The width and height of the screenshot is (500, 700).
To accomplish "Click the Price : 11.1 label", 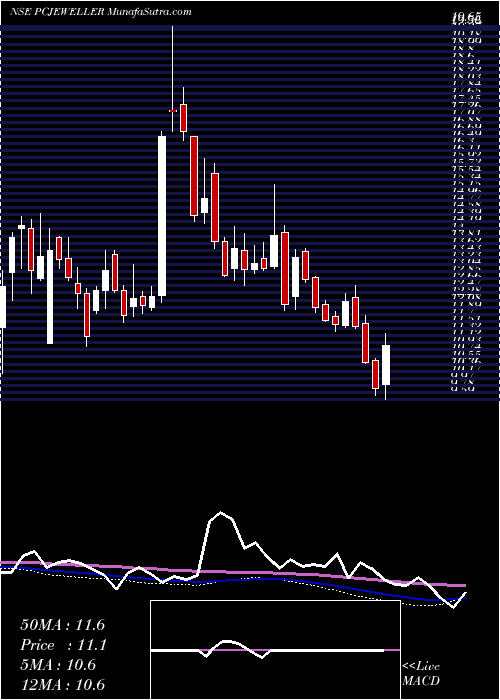I will click(62, 645).
